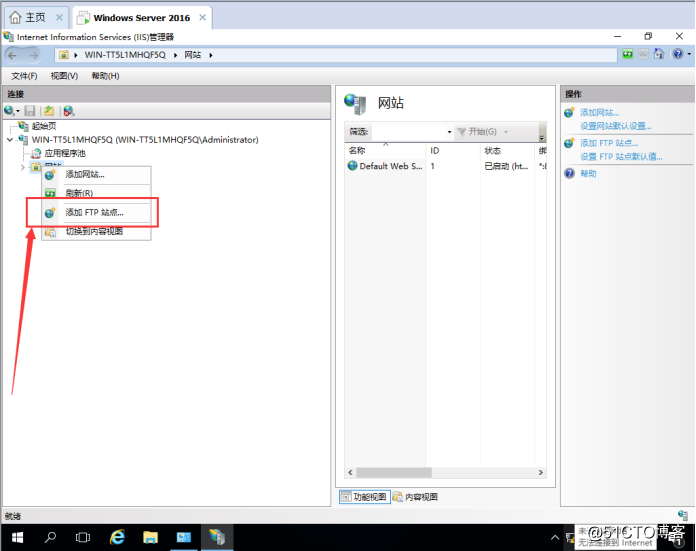
Task: Open the Help menu
Action: (106, 76)
